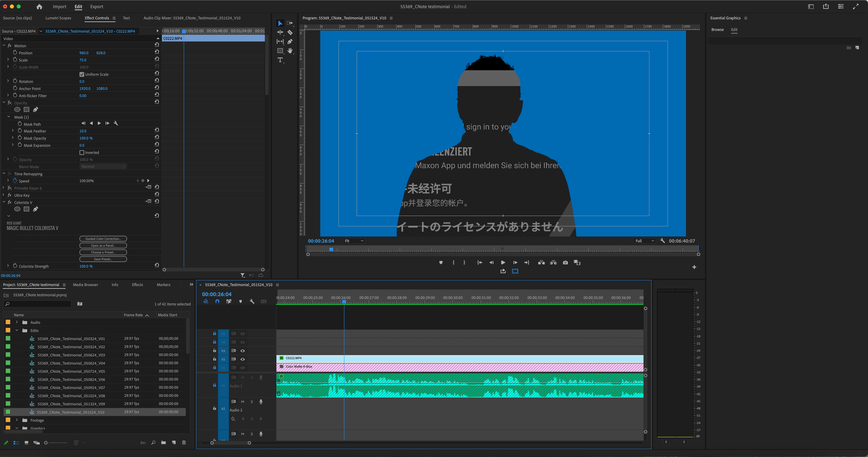Click the Add Marker icon in the Program monitor
Viewport: 868px width, 457px height.
(441, 262)
